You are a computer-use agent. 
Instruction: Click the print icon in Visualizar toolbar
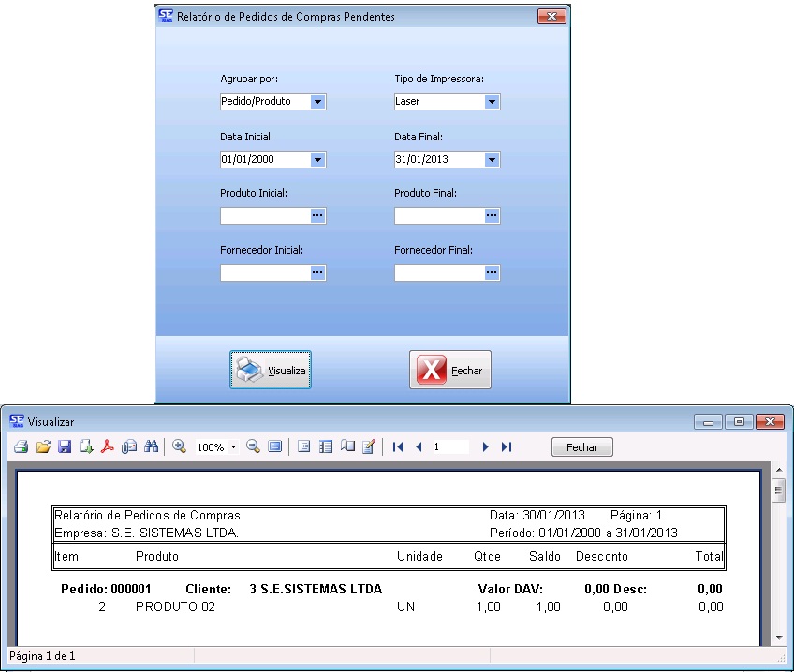point(20,447)
